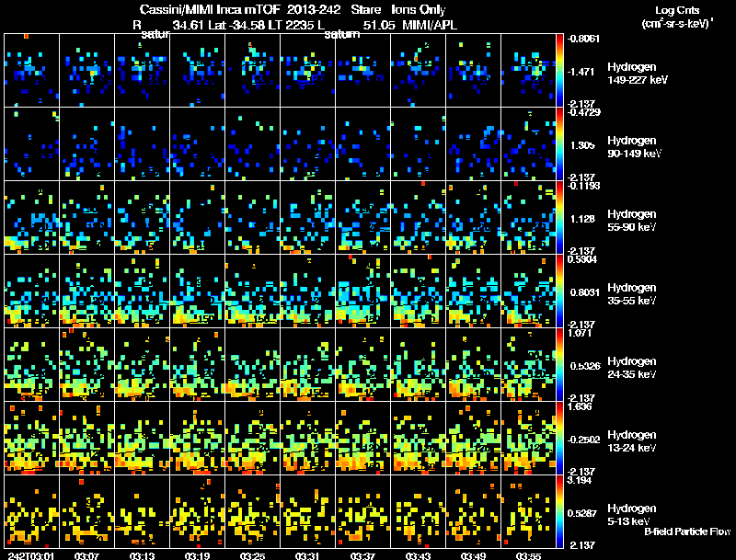This screenshot has width=736, height=560.
Task: Click the Hydrogen 55-90 keV color bar
Action: (559, 218)
